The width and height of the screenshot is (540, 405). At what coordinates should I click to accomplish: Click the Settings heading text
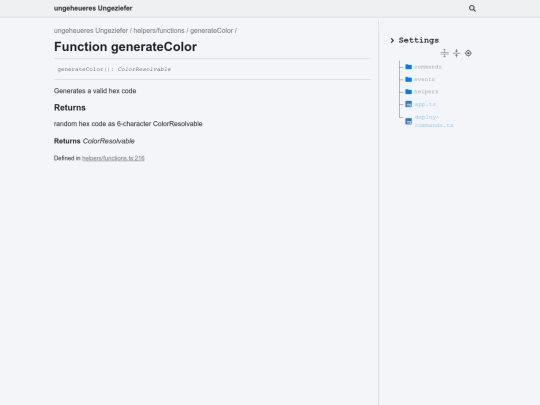pos(419,40)
